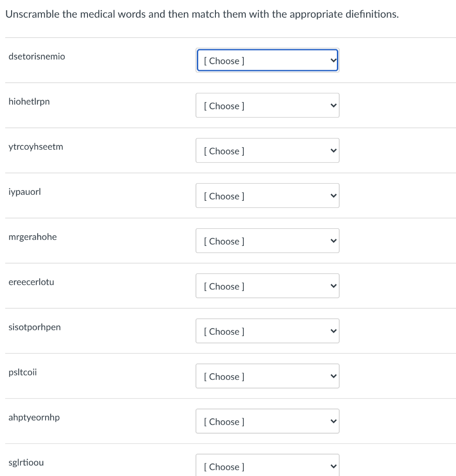Viewport: 456px width, 476px height.
Task: Click the chevron arrow in dsetorisnemio's select box
Action: [x=333, y=60]
